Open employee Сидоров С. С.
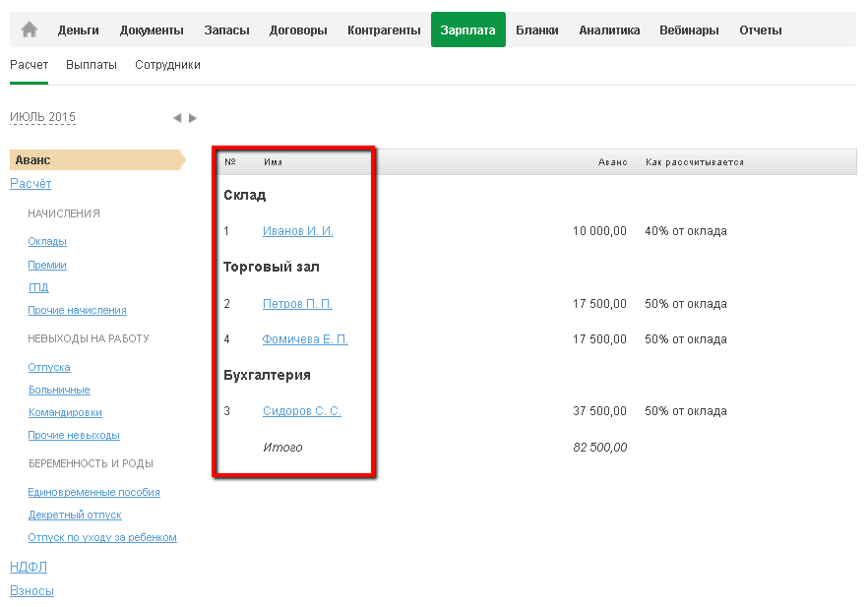Image resolution: width=868 pixels, height=607 pixels. (x=301, y=411)
